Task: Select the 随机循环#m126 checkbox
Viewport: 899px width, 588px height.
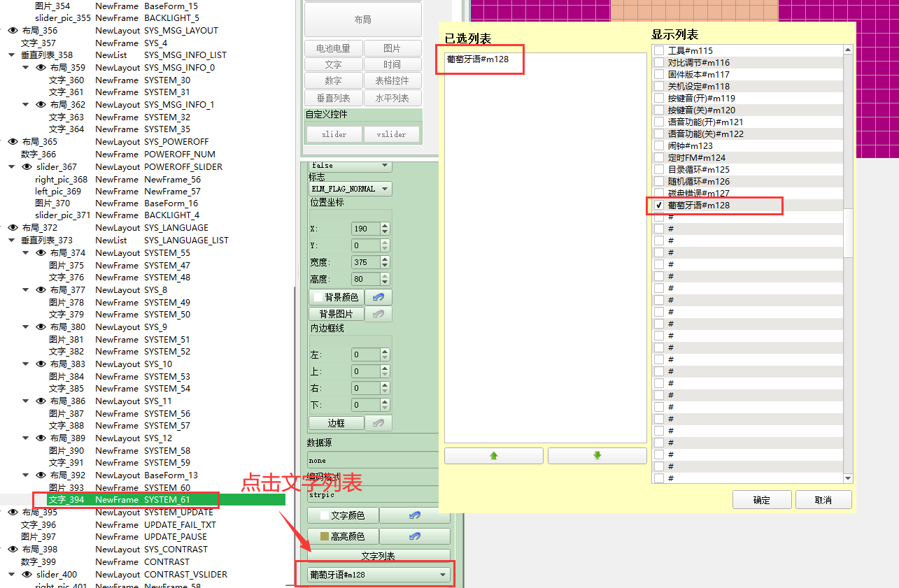Action: point(658,181)
